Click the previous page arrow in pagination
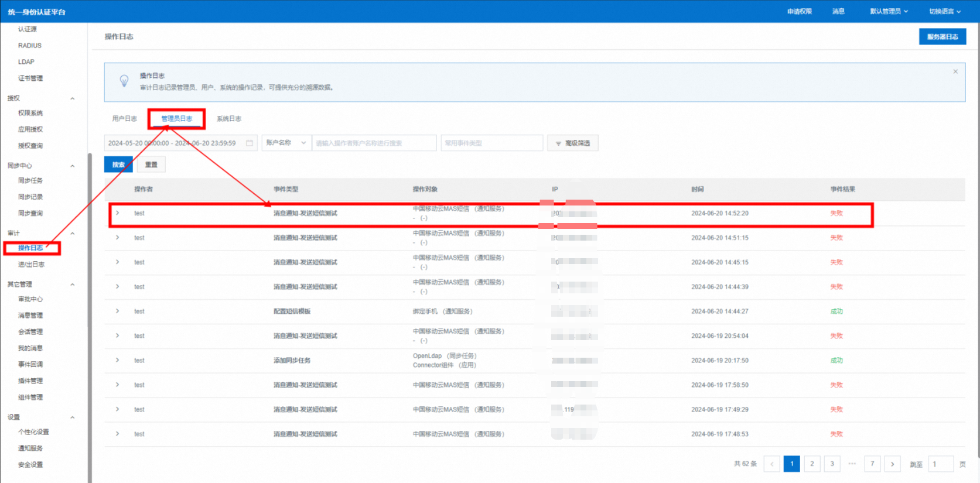Viewport: 980px width, 483px height. (771, 464)
